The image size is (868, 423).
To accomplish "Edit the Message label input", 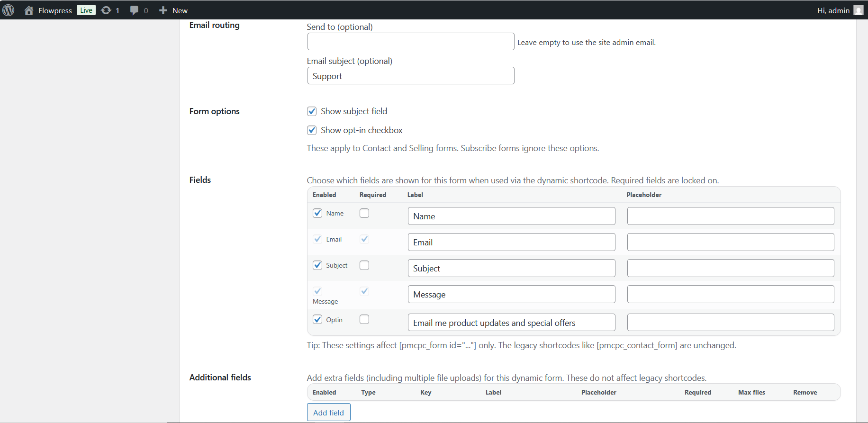I will click(x=512, y=294).
